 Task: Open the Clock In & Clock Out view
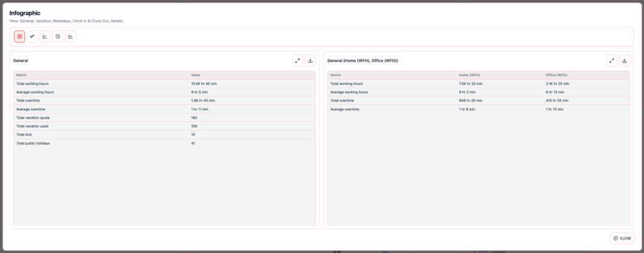pos(58,36)
